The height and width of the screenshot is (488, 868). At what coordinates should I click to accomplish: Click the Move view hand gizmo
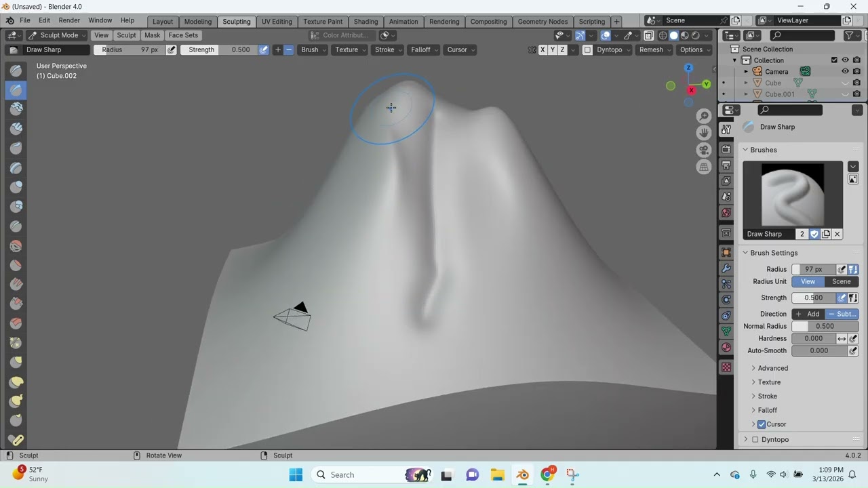(x=704, y=133)
